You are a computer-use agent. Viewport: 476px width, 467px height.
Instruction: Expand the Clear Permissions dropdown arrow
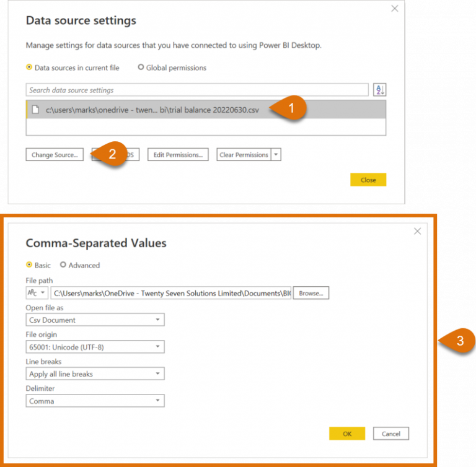pyautogui.click(x=276, y=154)
